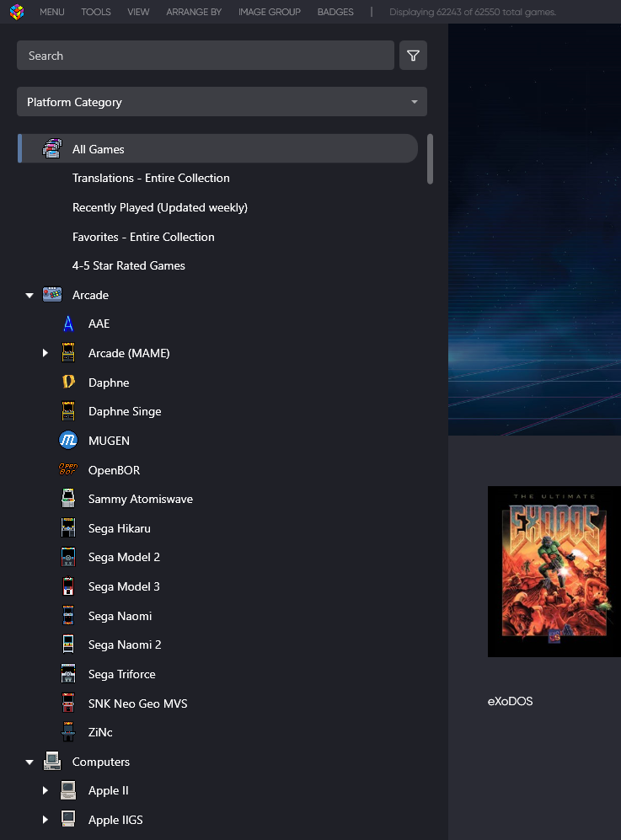Click the LaunchBox cube logo icon
Viewport: 621px width, 840px height.
pyautogui.click(x=17, y=12)
